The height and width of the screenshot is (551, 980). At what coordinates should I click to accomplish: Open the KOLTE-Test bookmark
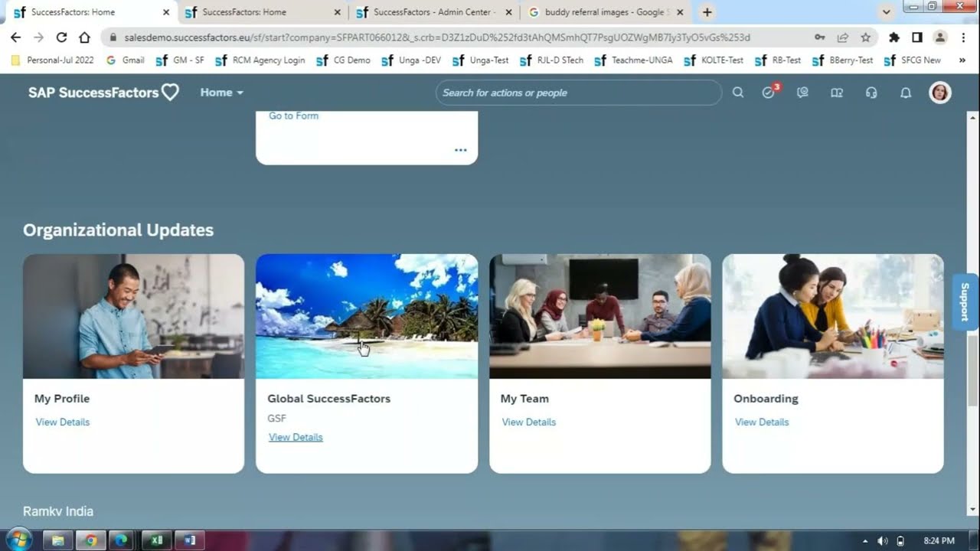714,60
